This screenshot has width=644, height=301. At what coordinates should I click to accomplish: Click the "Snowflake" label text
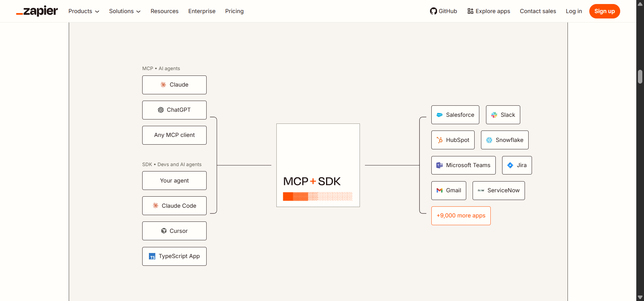click(x=509, y=140)
